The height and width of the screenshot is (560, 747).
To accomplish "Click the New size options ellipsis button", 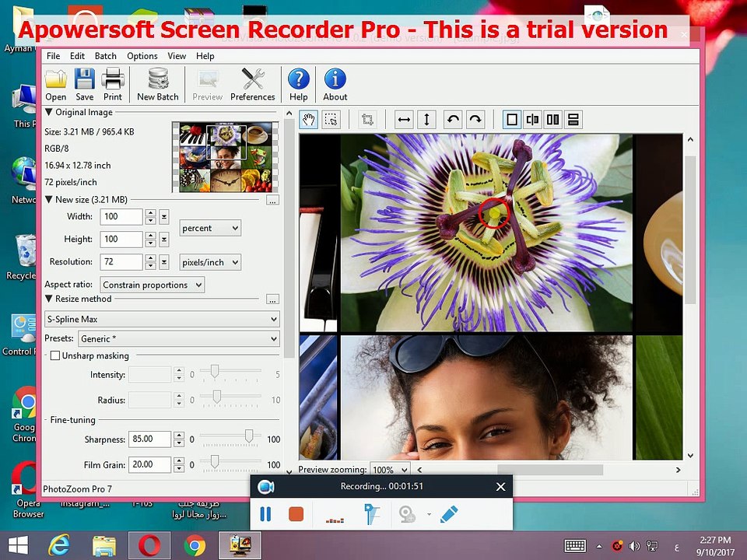I will [272, 200].
